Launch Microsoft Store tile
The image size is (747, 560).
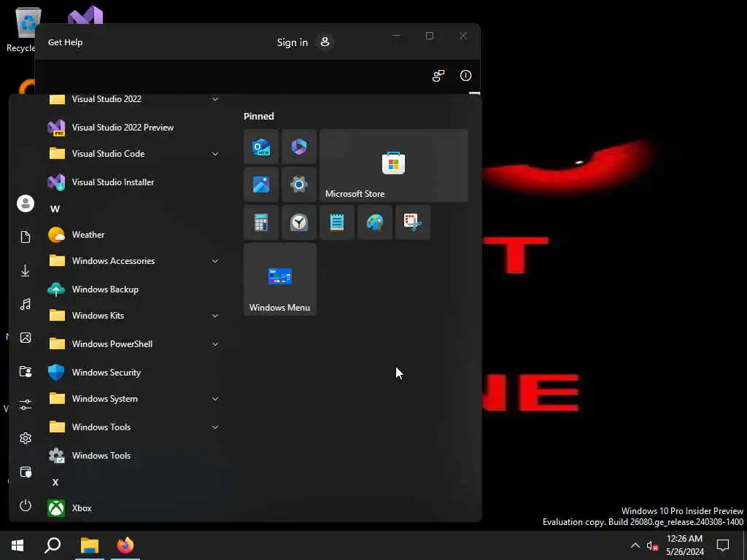[393, 166]
